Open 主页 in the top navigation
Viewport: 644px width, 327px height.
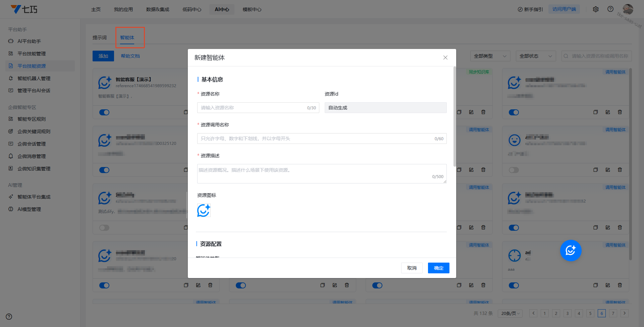(96, 9)
